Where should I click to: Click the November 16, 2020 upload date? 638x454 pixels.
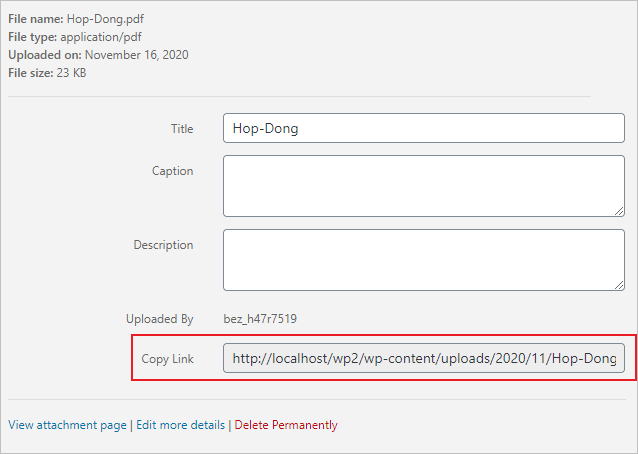click(x=137, y=55)
